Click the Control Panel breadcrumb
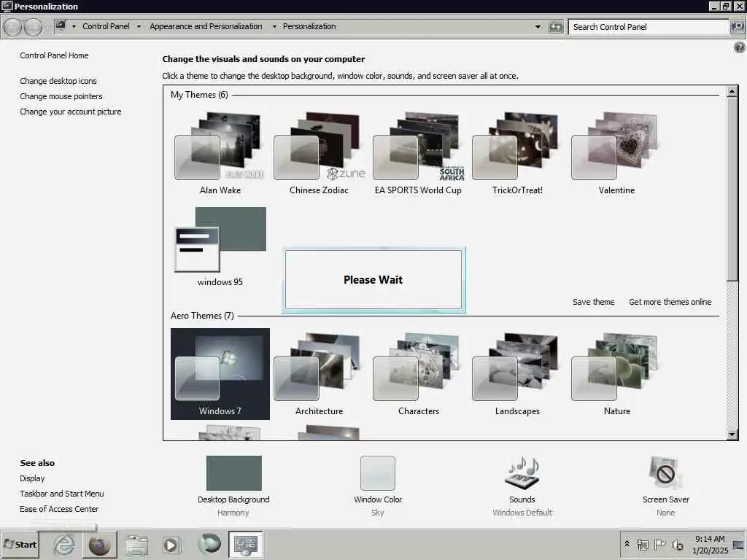747x560 pixels. [106, 26]
